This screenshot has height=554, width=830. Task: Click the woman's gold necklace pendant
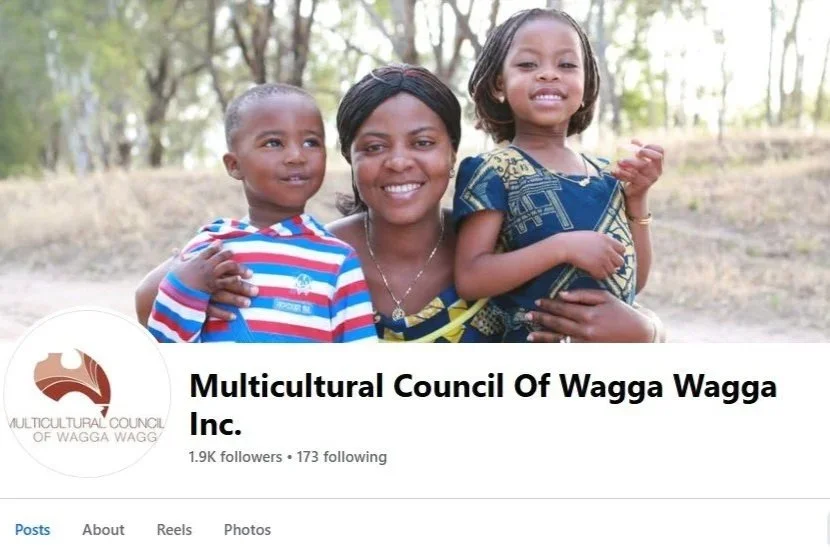pyautogui.click(x=398, y=312)
